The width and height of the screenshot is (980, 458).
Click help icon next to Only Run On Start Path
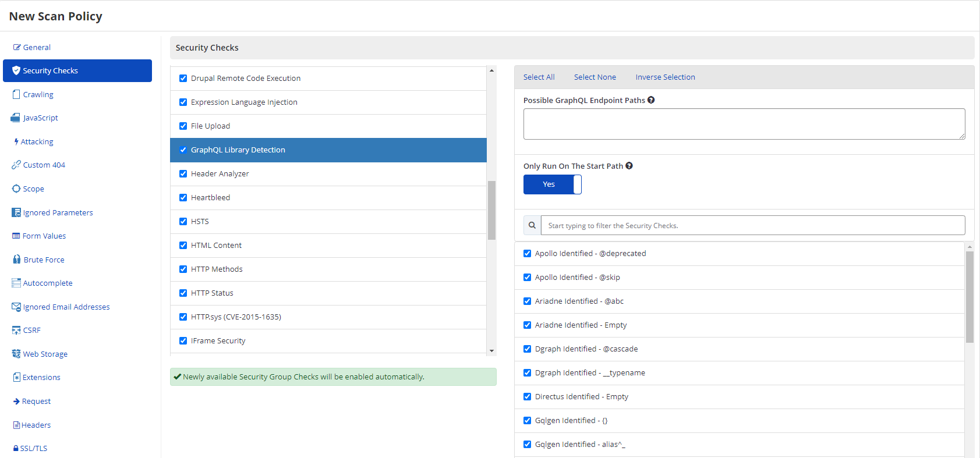point(629,166)
